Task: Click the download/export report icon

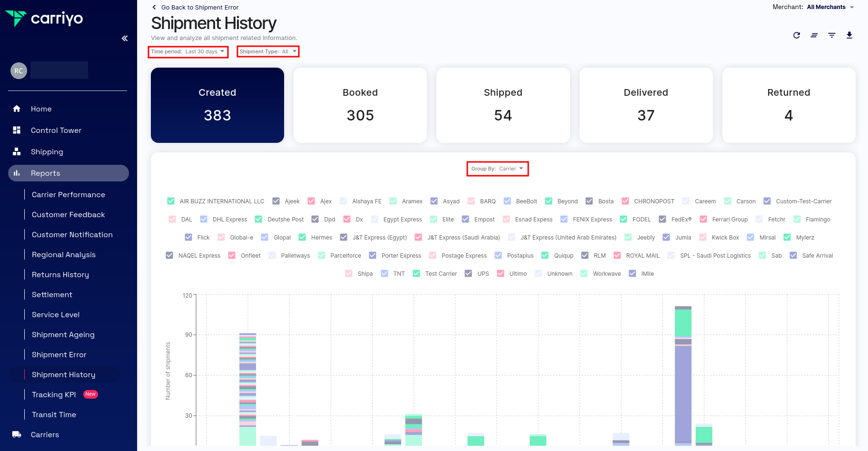Action: (849, 35)
